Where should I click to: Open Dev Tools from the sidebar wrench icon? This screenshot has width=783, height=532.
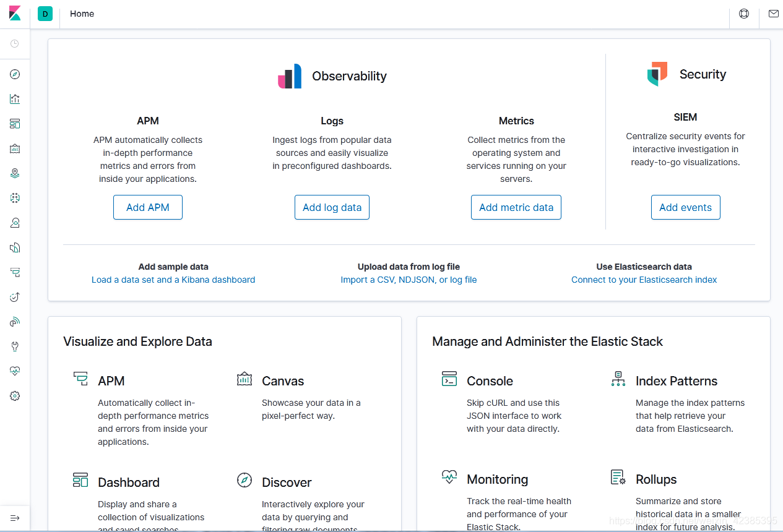[15, 346]
